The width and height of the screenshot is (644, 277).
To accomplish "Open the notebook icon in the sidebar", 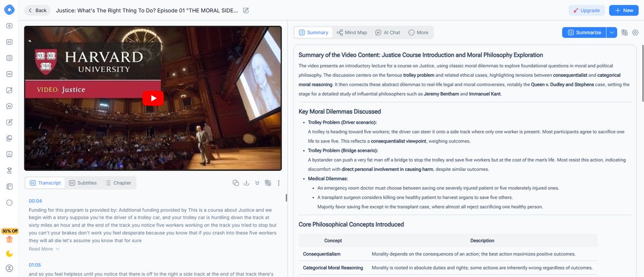I will point(9,186).
